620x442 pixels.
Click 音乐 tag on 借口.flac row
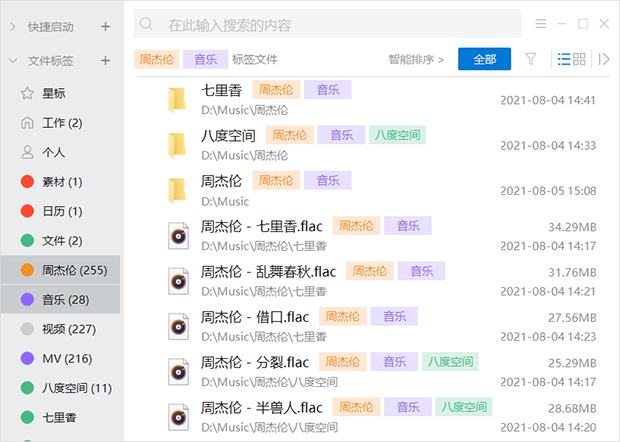click(394, 316)
